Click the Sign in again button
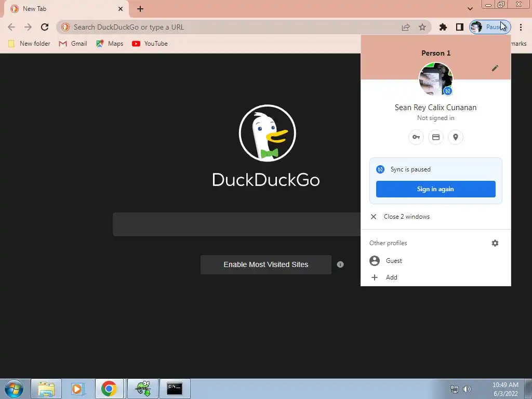This screenshot has height=399, width=532. point(436,189)
